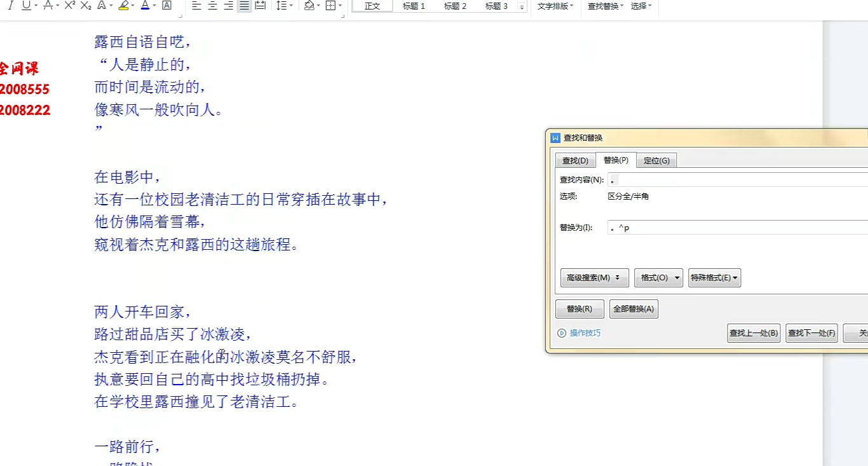Open the 查找替换 dropdown
868x466 pixels.
tap(605, 6)
